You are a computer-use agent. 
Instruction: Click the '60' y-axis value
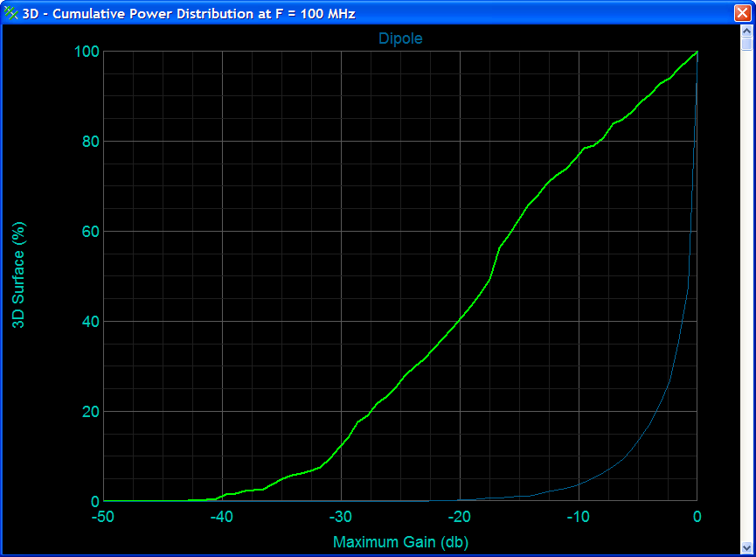click(91, 232)
